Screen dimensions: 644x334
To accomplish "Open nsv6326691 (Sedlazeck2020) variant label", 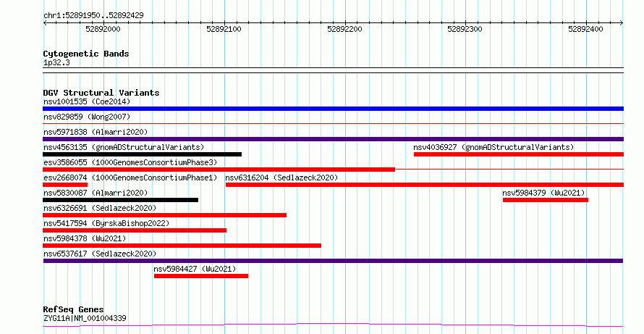I will [100, 208].
